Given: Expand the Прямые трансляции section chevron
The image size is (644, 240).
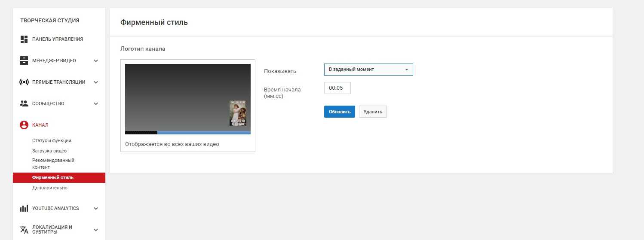Looking at the screenshot, I should [x=96, y=82].
